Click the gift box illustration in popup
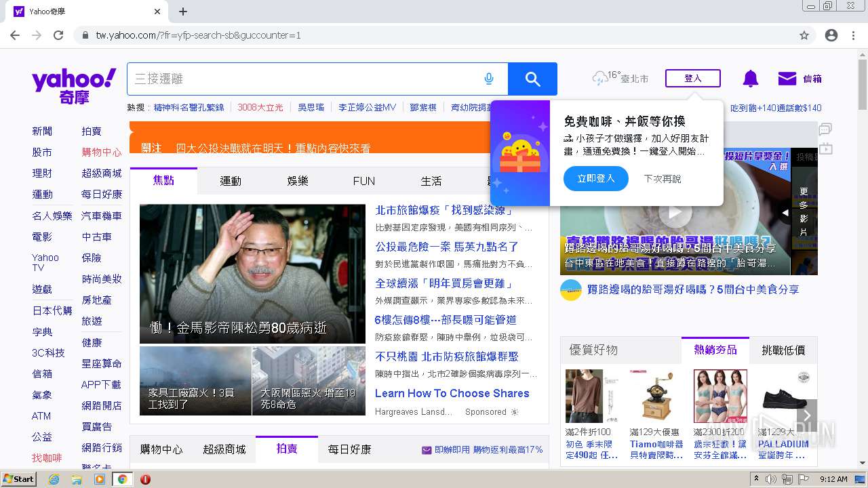The width and height of the screenshot is (868, 488). (520, 153)
